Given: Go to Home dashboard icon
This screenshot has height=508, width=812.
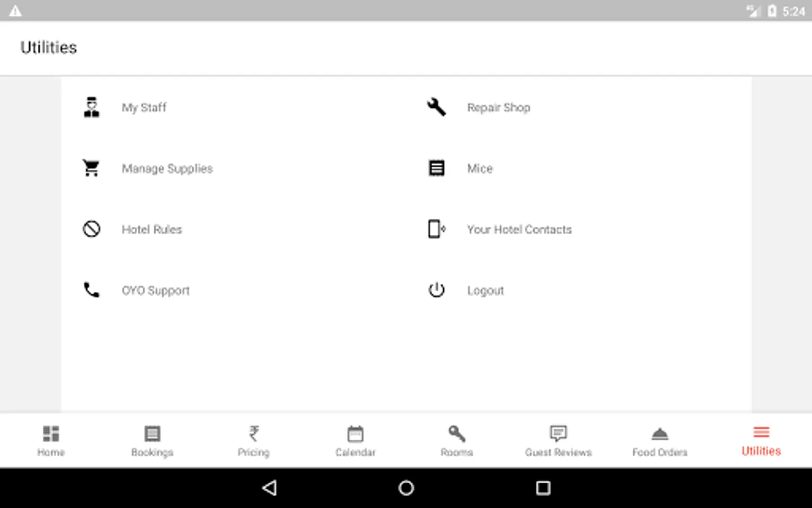Looking at the screenshot, I should pyautogui.click(x=51, y=433).
